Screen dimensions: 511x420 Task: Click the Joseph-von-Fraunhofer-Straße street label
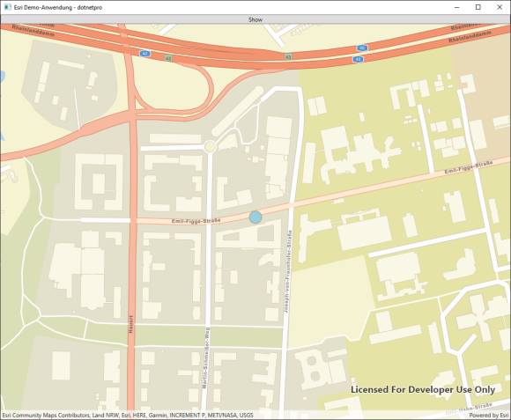click(x=288, y=272)
